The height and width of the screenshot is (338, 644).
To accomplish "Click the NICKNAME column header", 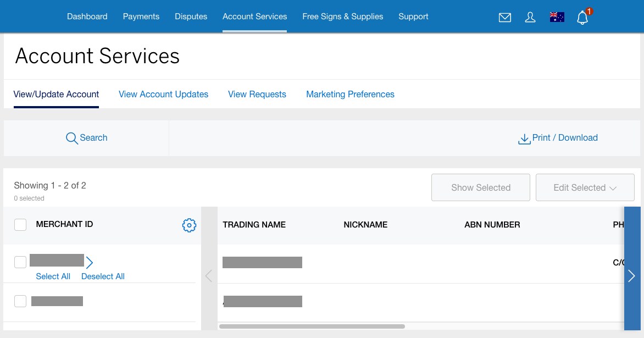I will [x=365, y=225].
